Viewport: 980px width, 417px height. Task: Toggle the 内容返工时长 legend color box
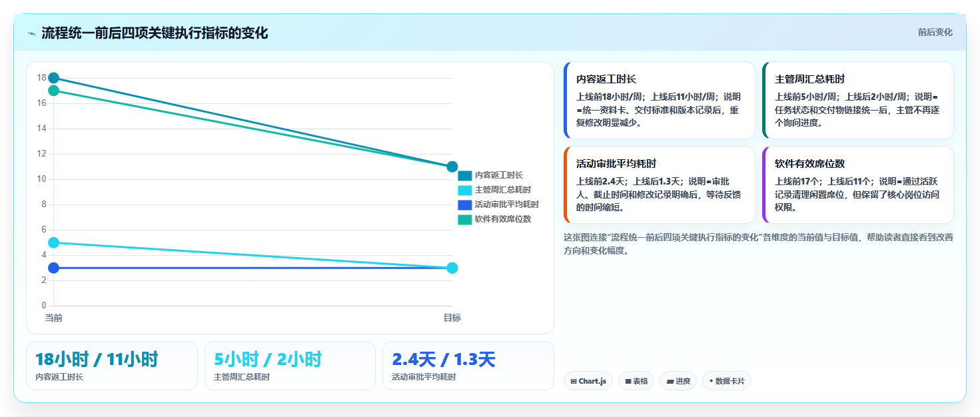[464, 175]
